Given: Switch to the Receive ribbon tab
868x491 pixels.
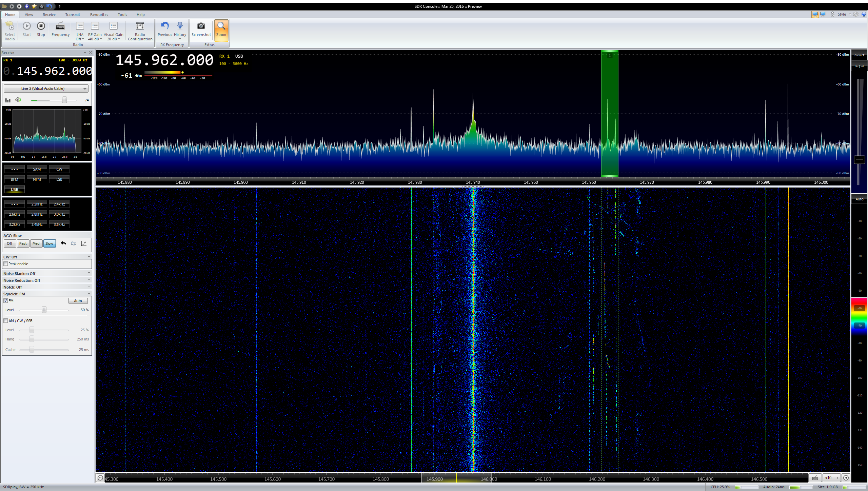Looking at the screenshot, I should [49, 15].
